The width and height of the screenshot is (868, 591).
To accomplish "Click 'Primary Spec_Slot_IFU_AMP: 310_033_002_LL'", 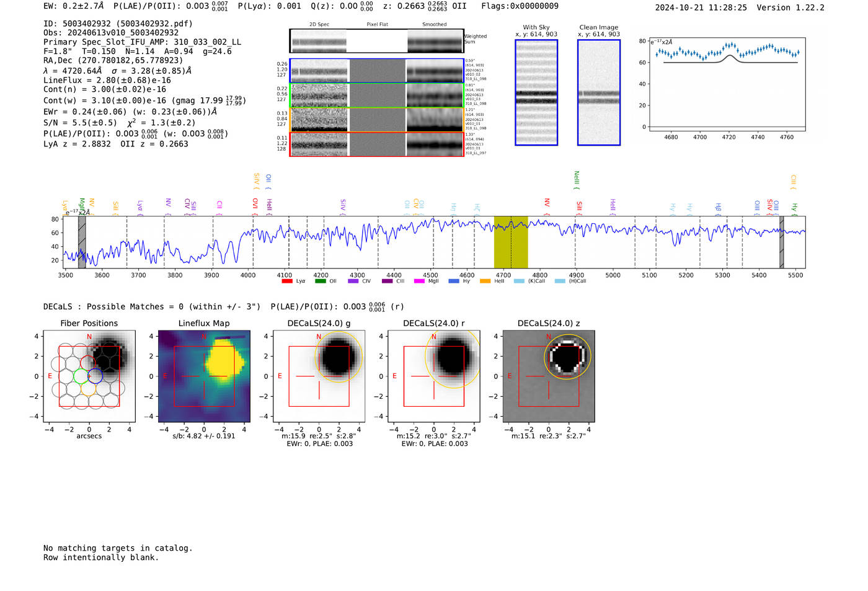I will point(142,42).
